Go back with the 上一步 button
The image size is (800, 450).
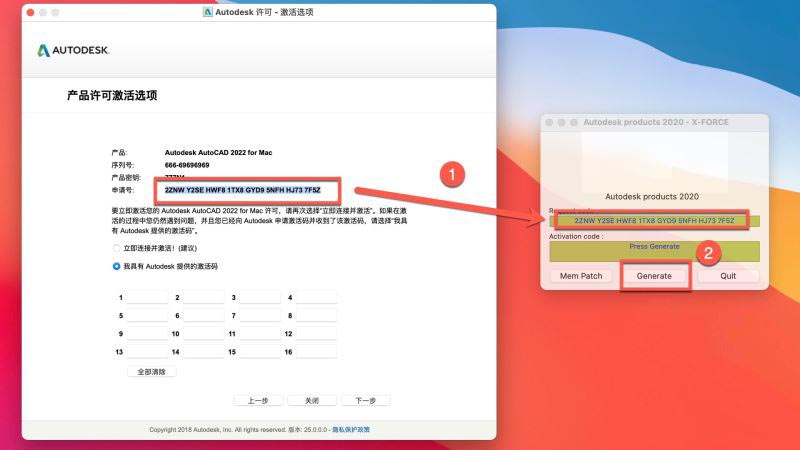[258, 401]
